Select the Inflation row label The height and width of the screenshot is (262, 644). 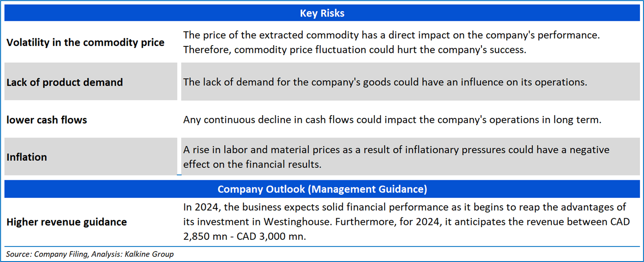(x=27, y=157)
